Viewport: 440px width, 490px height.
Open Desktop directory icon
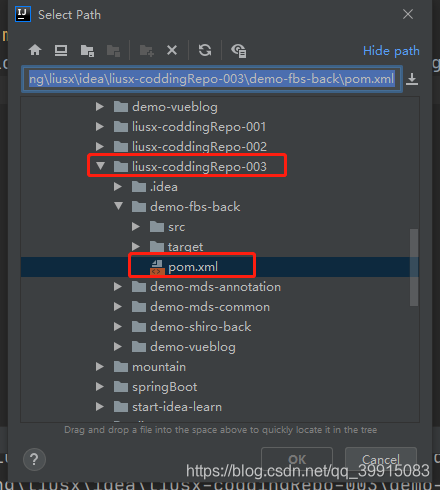(x=61, y=50)
